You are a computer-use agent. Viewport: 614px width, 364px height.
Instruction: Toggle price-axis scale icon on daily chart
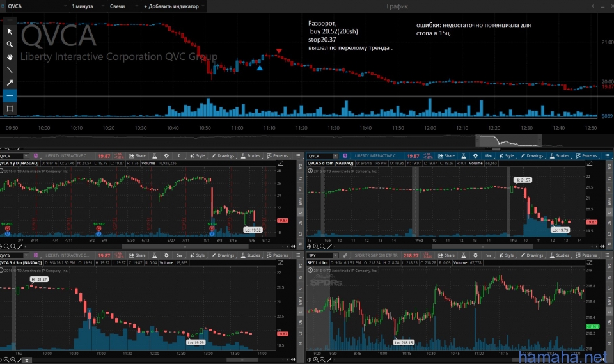(x=281, y=163)
